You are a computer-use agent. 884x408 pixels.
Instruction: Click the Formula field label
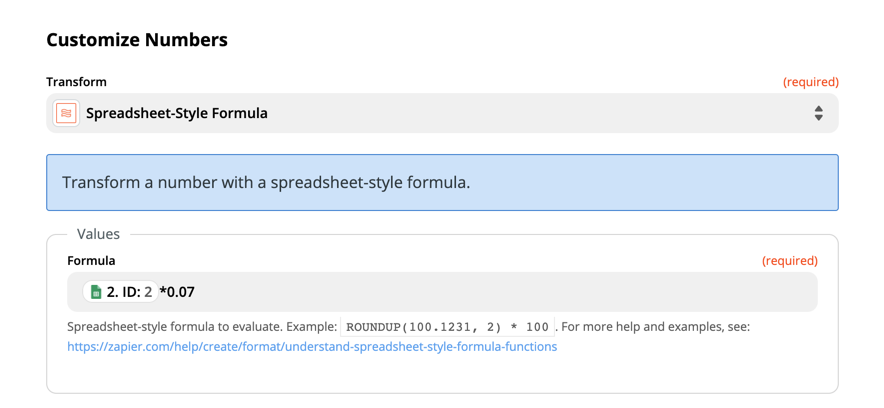coord(91,261)
